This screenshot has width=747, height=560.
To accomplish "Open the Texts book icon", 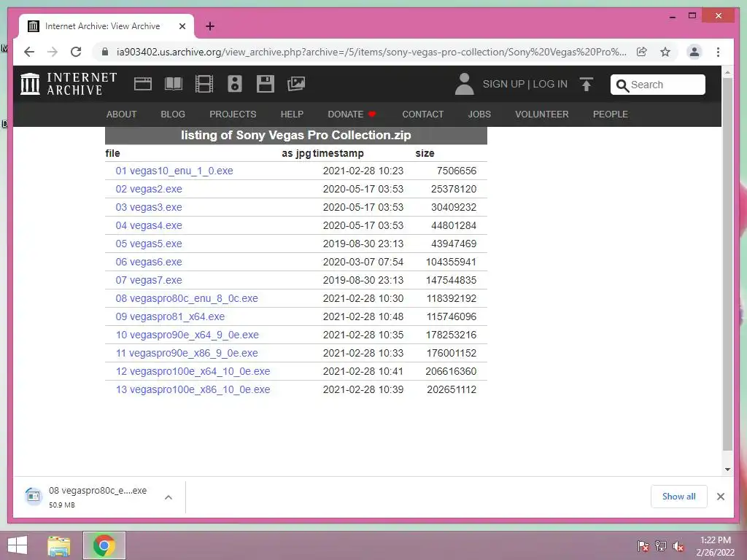I will coord(174,84).
